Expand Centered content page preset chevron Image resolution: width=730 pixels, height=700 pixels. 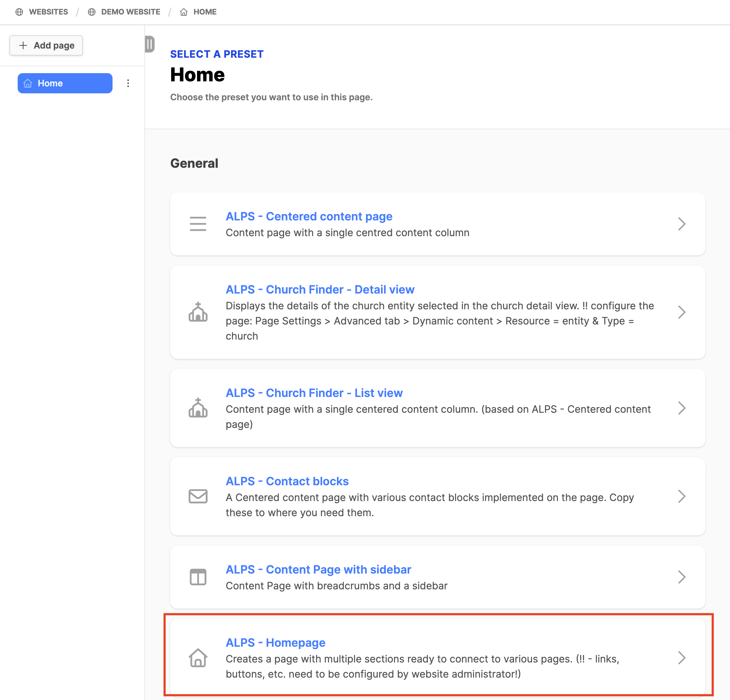(681, 224)
